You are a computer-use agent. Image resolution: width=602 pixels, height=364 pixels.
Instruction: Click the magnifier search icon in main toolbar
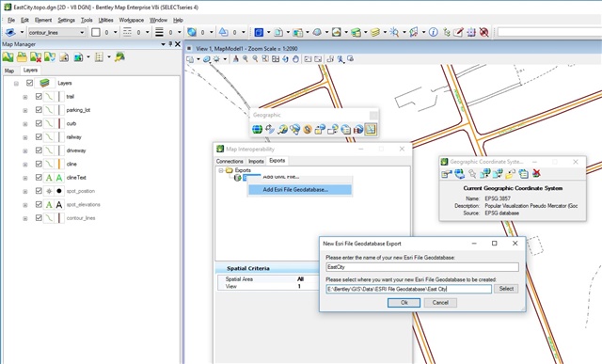click(394, 32)
